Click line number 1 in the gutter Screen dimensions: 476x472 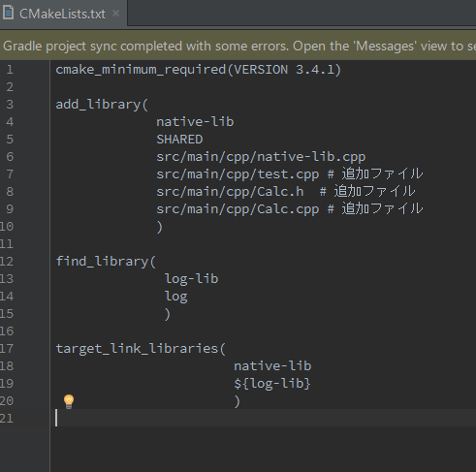click(10, 70)
